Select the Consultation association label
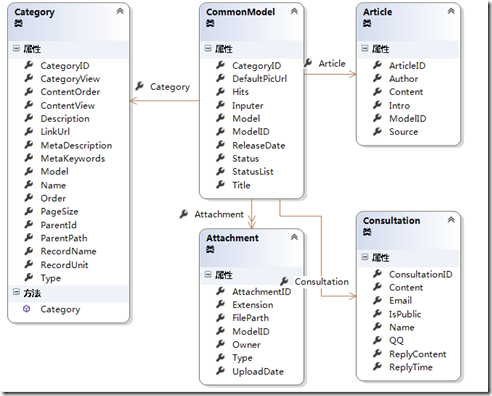Screen dimensions: 492x396 [321, 282]
